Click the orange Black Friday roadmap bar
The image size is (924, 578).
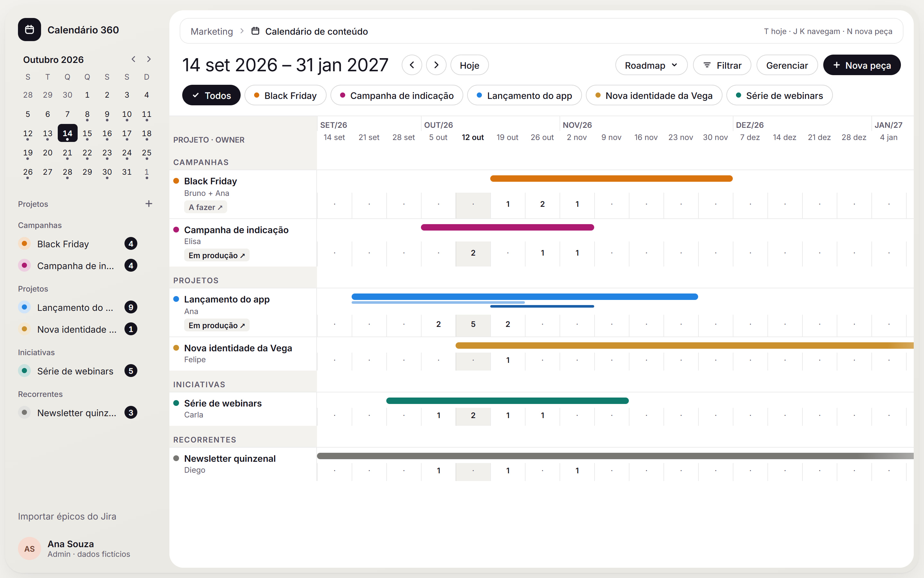[611, 179]
